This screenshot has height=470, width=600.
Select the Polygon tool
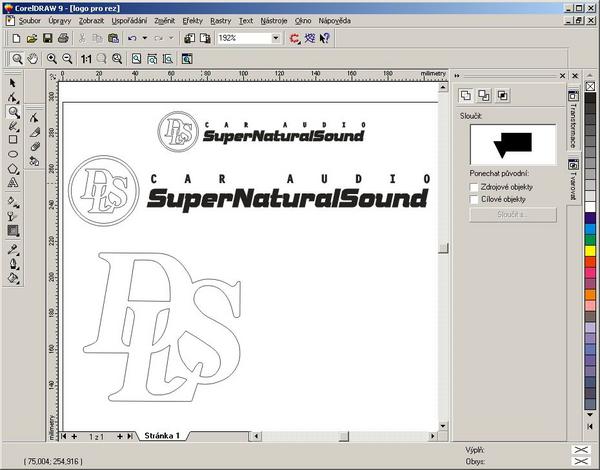pyautogui.click(x=13, y=169)
